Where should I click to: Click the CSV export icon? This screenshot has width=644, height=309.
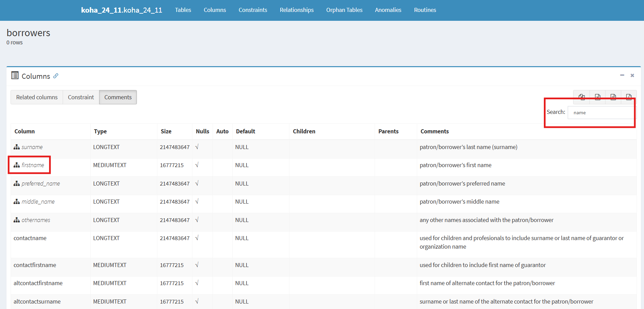[x=613, y=97]
